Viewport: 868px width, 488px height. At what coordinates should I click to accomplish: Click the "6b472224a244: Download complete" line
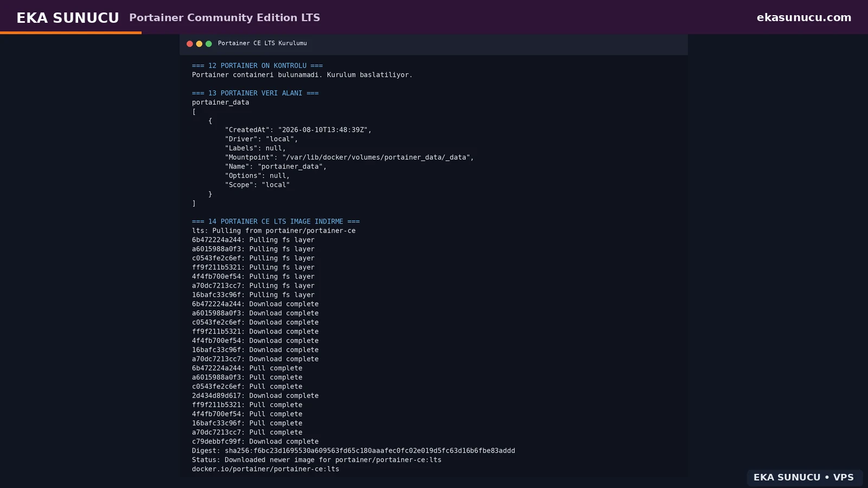(256, 305)
